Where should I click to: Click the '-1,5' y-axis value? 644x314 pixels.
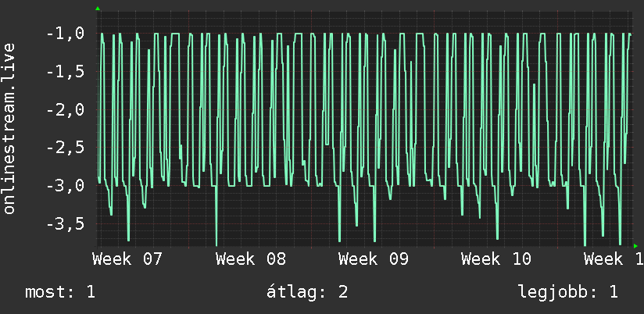click(66, 72)
